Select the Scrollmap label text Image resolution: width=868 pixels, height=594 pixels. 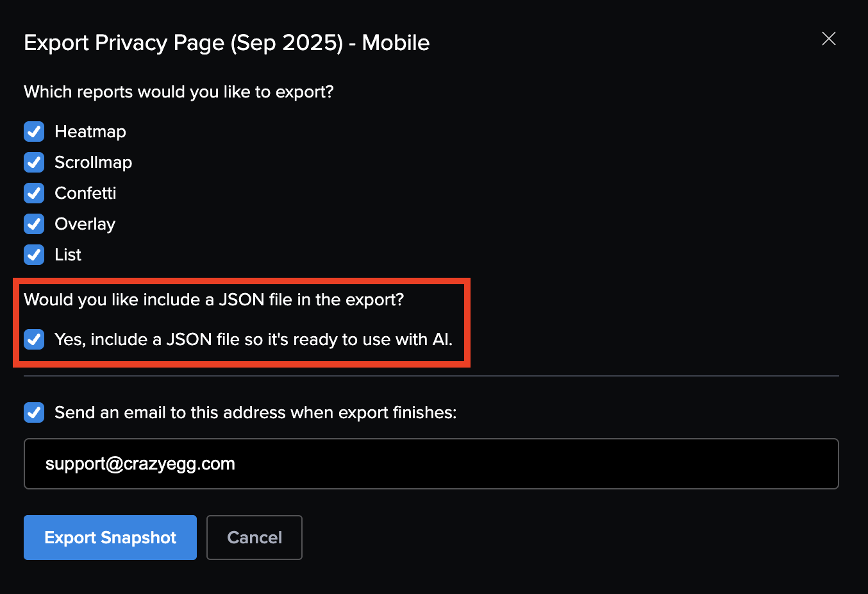94,162
